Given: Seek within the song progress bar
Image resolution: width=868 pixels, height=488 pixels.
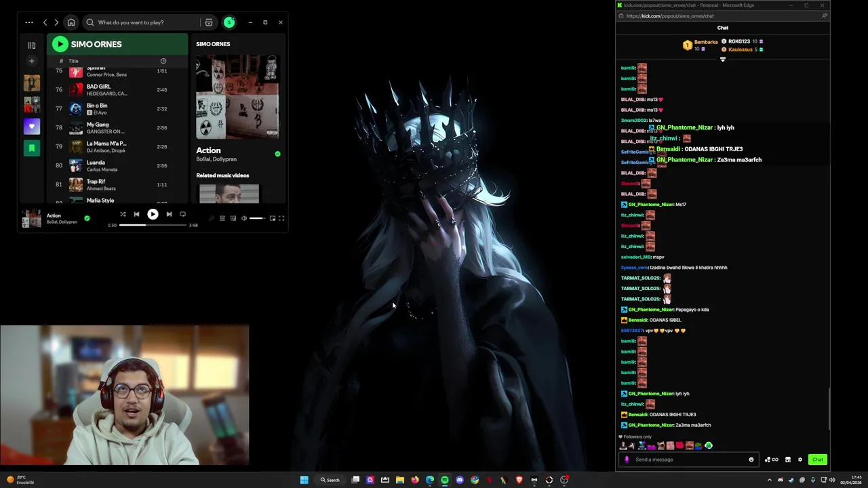Looking at the screenshot, I should [153, 225].
